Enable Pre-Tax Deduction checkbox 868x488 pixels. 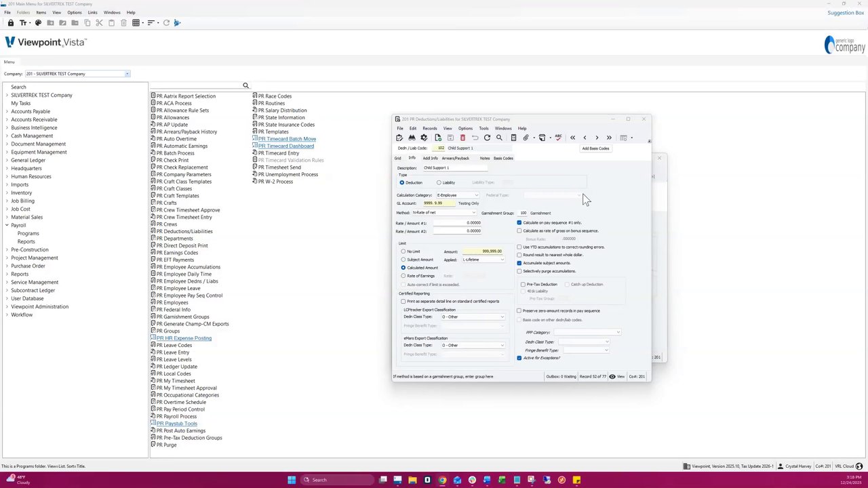click(523, 285)
